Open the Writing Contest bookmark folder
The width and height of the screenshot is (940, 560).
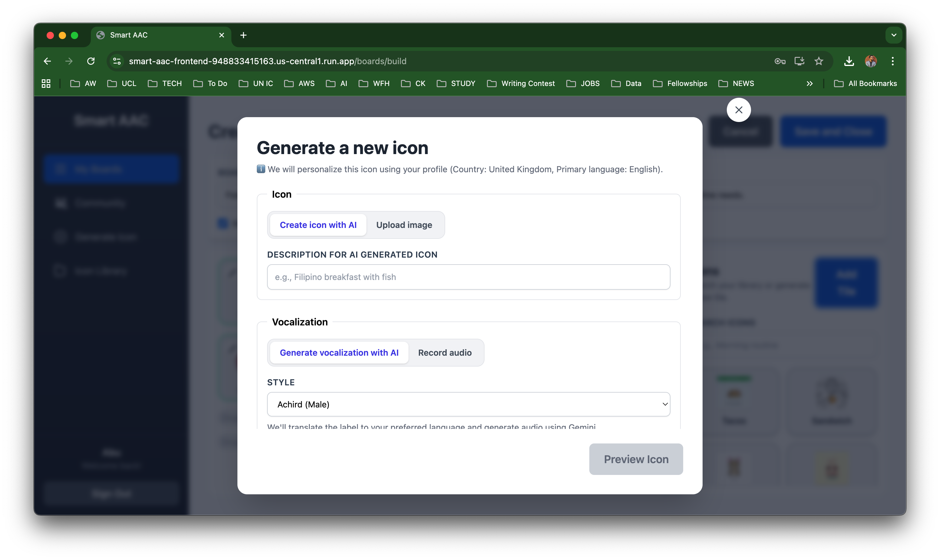pos(521,84)
